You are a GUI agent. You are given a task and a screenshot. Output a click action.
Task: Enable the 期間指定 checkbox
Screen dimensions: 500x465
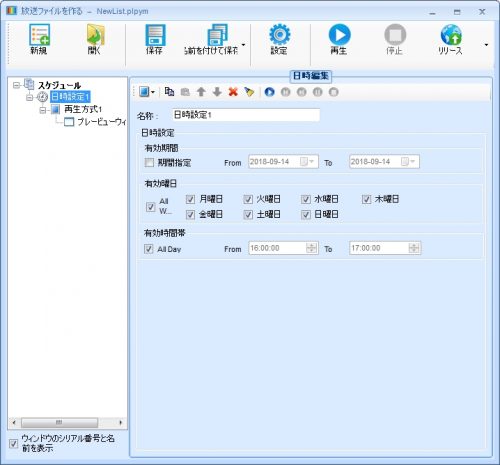pyautogui.click(x=149, y=163)
